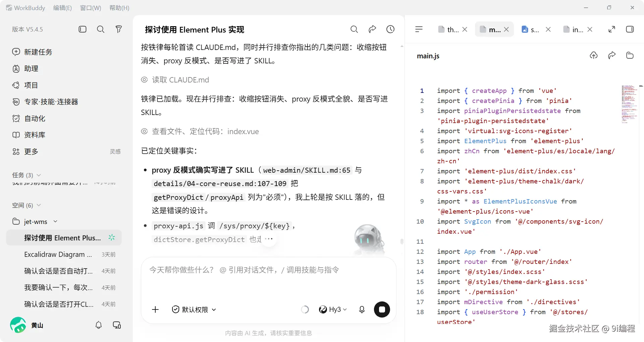Click the share arrow icon in chat header
The width and height of the screenshot is (644, 342).
coord(372,29)
